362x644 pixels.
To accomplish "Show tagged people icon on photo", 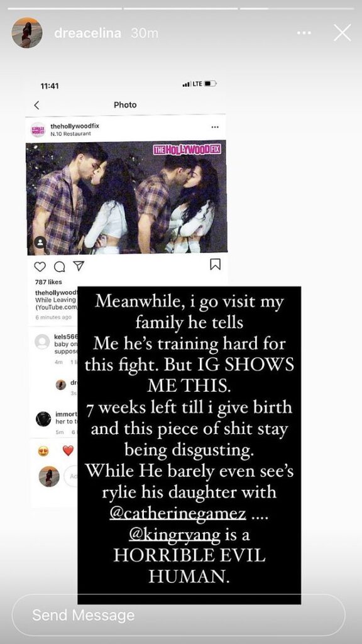I will (x=40, y=242).
